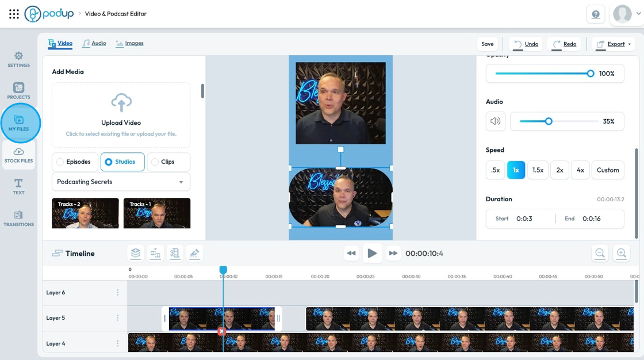Click the Undo button
Viewport: 644px width, 360px height.
pyautogui.click(x=526, y=44)
